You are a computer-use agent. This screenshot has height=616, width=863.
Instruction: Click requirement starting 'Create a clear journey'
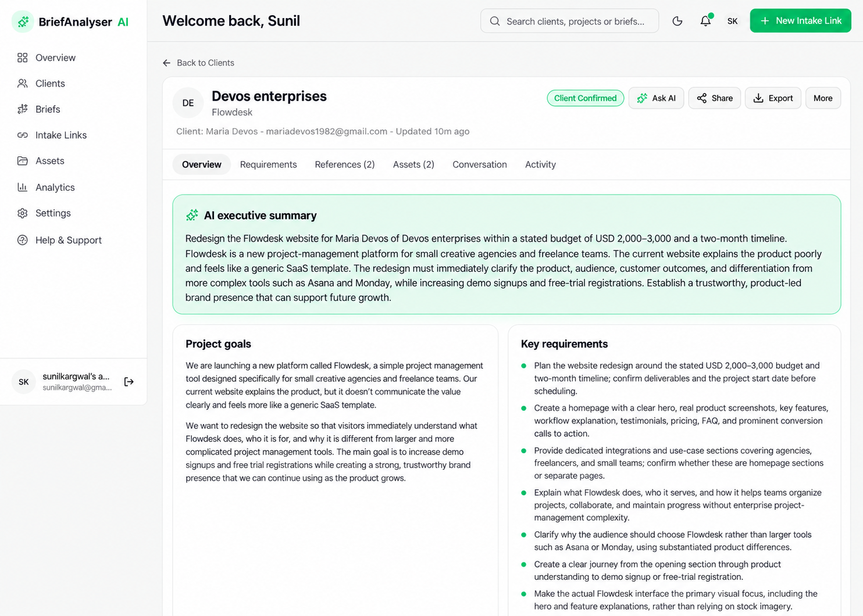[x=658, y=571]
